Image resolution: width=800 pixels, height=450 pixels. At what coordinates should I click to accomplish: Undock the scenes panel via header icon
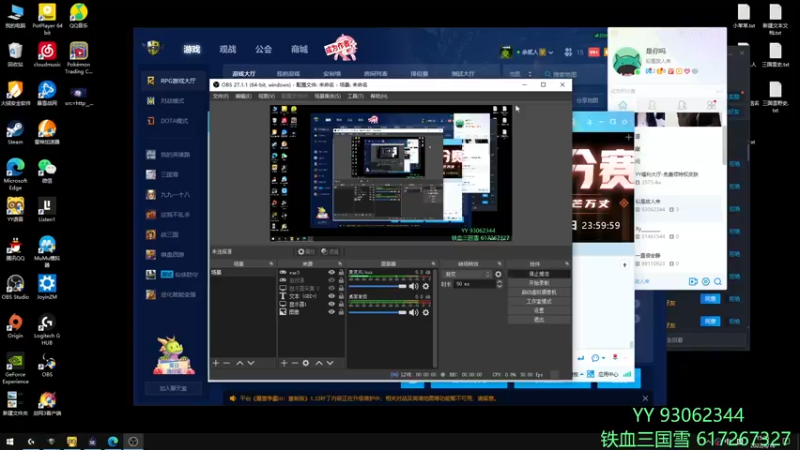pyautogui.click(x=271, y=264)
